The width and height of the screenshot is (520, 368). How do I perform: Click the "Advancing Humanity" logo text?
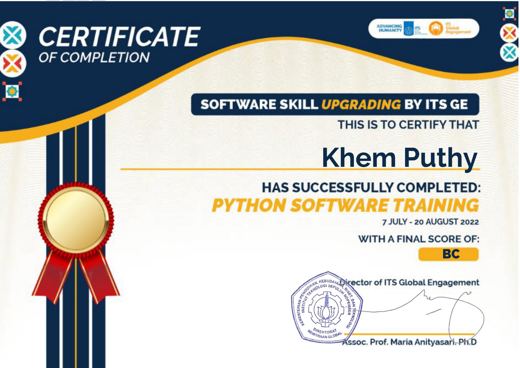pos(389,28)
